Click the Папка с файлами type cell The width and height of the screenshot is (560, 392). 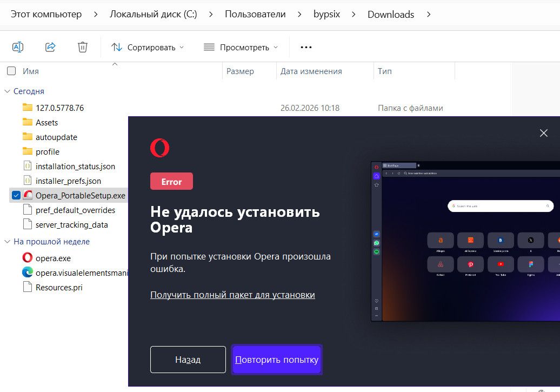coord(410,108)
